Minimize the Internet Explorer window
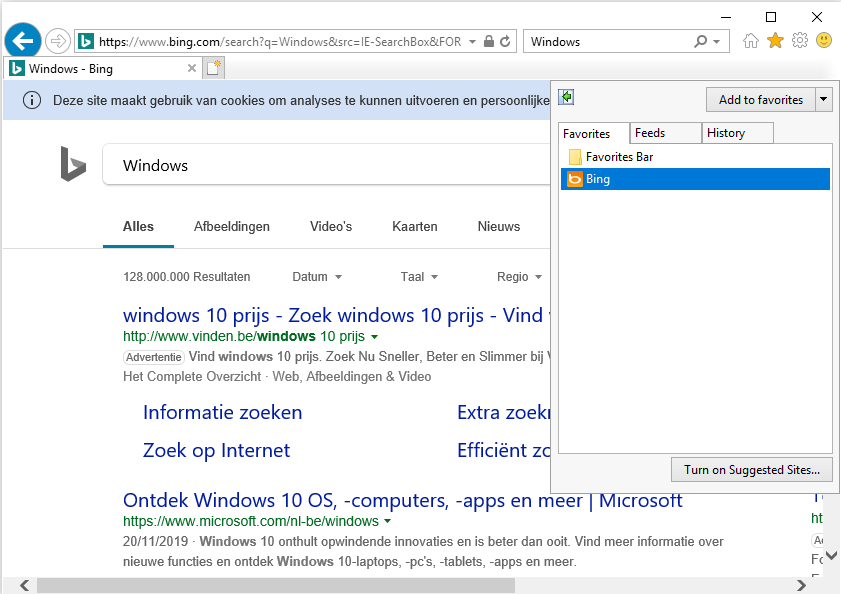 (726, 17)
